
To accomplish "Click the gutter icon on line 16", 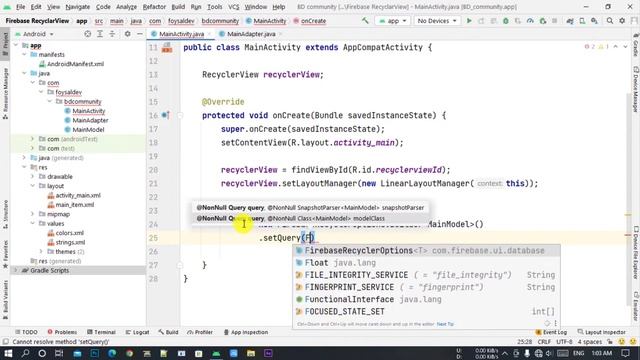I will coord(165,115).
